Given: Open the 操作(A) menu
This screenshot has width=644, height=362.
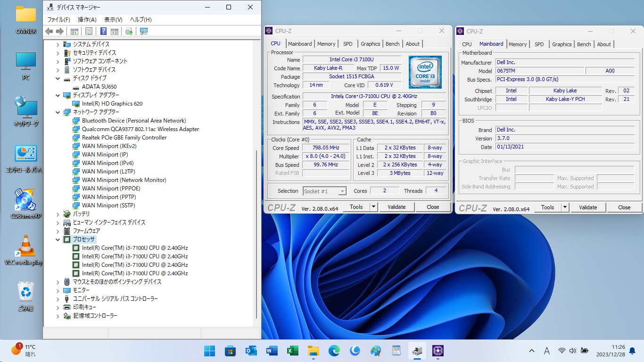Looking at the screenshot, I should [x=87, y=20].
